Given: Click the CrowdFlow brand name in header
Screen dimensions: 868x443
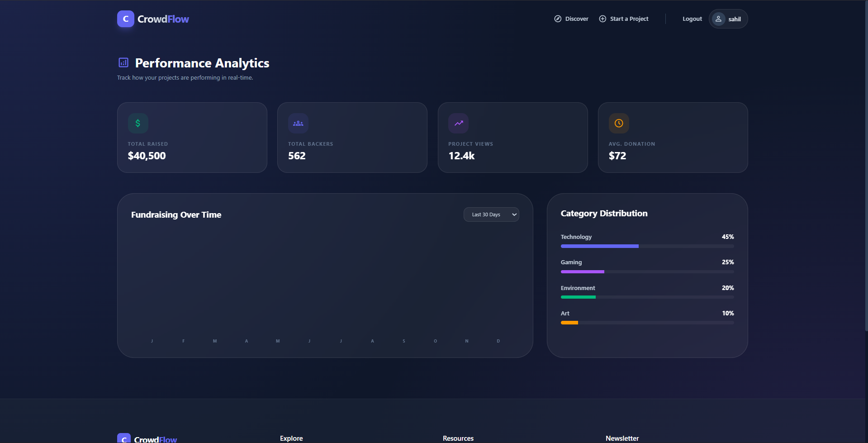Looking at the screenshot, I should (x=163, y=19).
